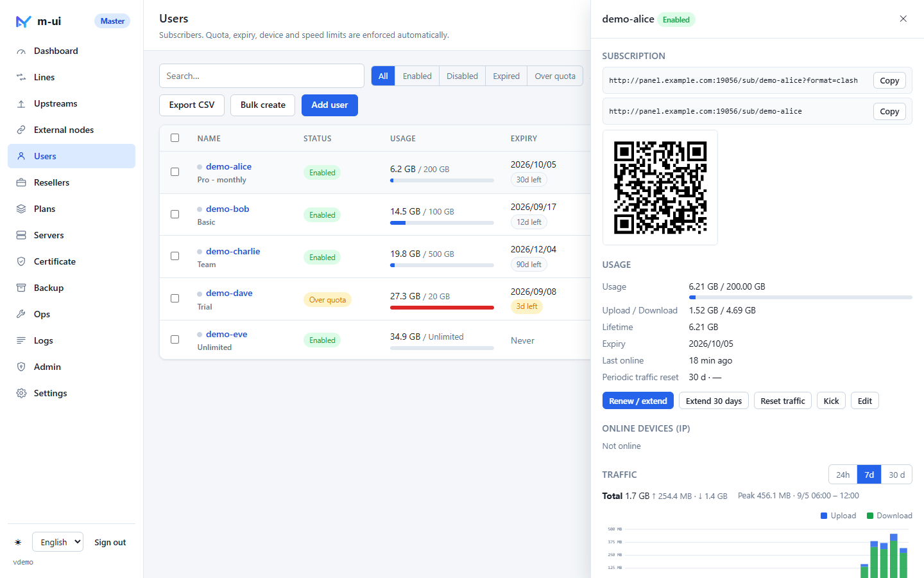
Task: Click the Certificate shield icon
Action: [x=21, y=261]
